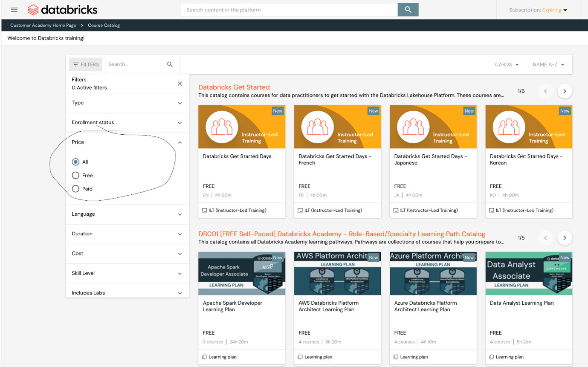
Task: Open Databricks Get Started Days - Japanese thumbnail
Action: [x=433, y=127]
